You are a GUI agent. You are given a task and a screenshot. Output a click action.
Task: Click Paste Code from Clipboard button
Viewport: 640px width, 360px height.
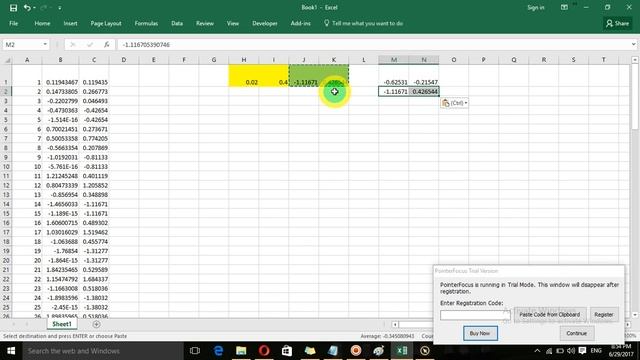coord(550,315)
